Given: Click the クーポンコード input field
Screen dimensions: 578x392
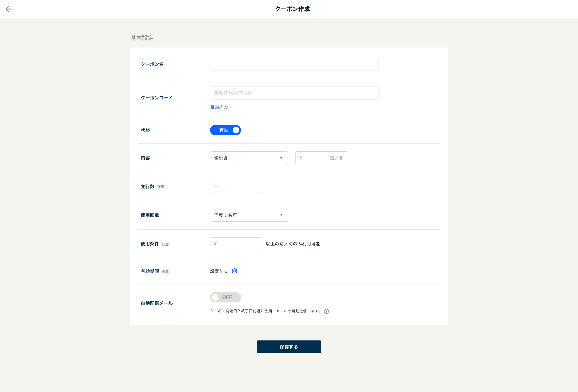Looking at the screenshot, I should coord(294,93).
